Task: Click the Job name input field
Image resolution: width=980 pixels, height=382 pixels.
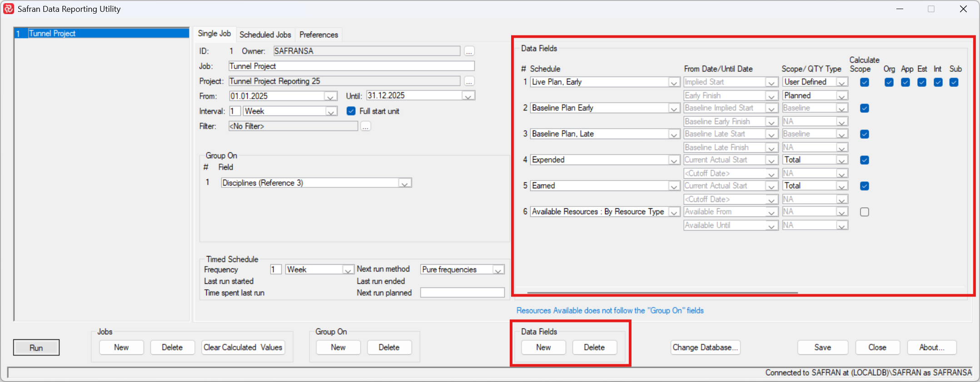Action: (351, 66)
